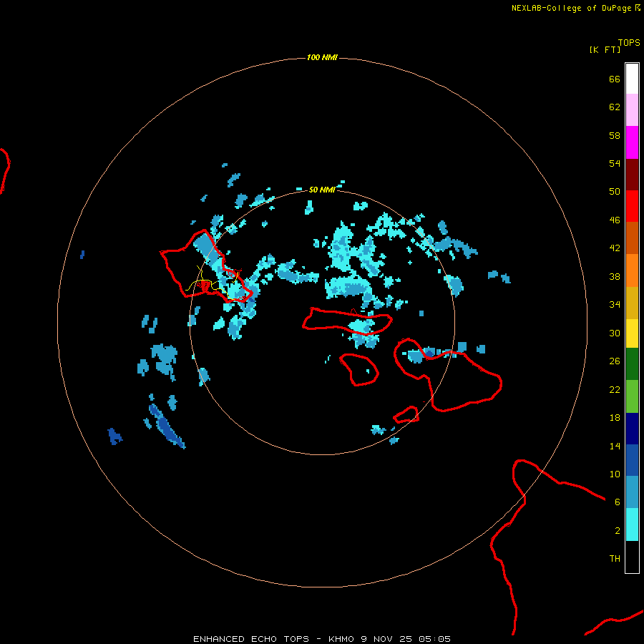
Task: Click the legend value 10
Action: pos(615,474)
